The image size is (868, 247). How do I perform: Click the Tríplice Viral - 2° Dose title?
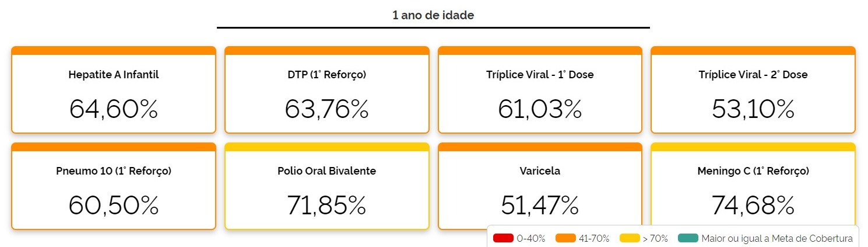pos(753,75)
